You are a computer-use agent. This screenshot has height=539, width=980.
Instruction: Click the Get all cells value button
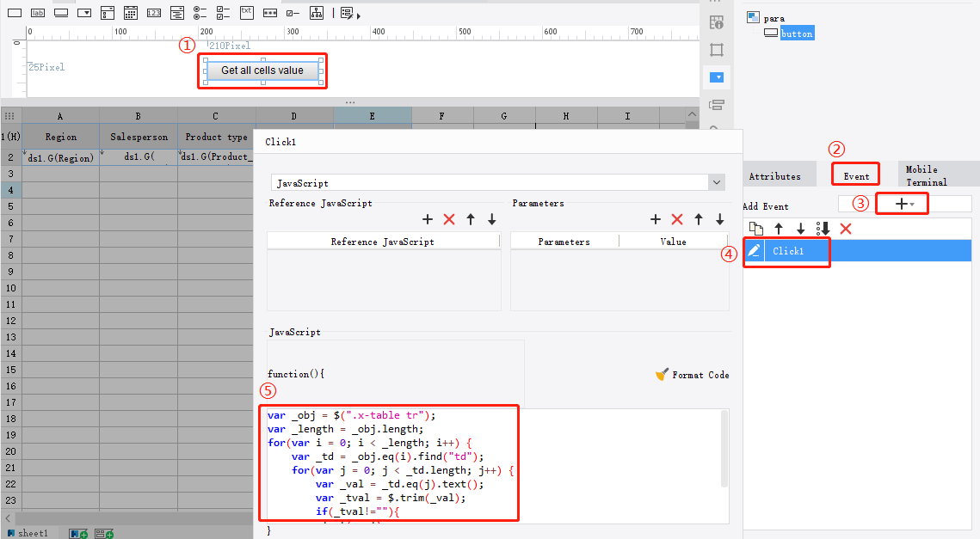pyautogui.click(x=262, y=70)
